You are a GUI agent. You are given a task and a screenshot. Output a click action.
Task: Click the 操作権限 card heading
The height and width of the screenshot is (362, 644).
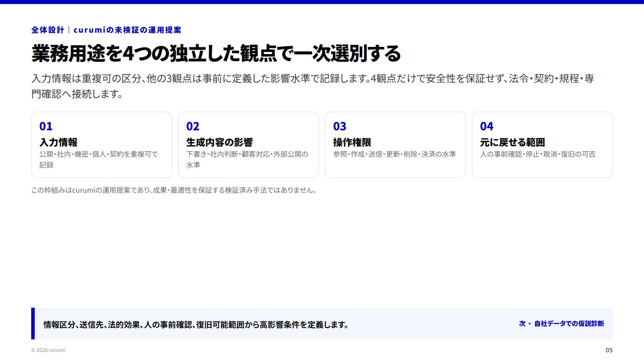pos(352,142)
